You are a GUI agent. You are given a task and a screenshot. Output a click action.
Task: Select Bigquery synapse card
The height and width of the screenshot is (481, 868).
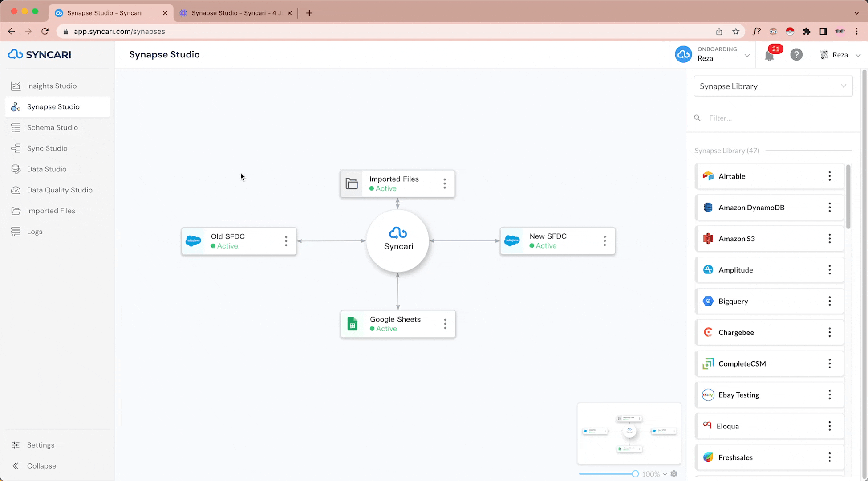click(769, 301)
